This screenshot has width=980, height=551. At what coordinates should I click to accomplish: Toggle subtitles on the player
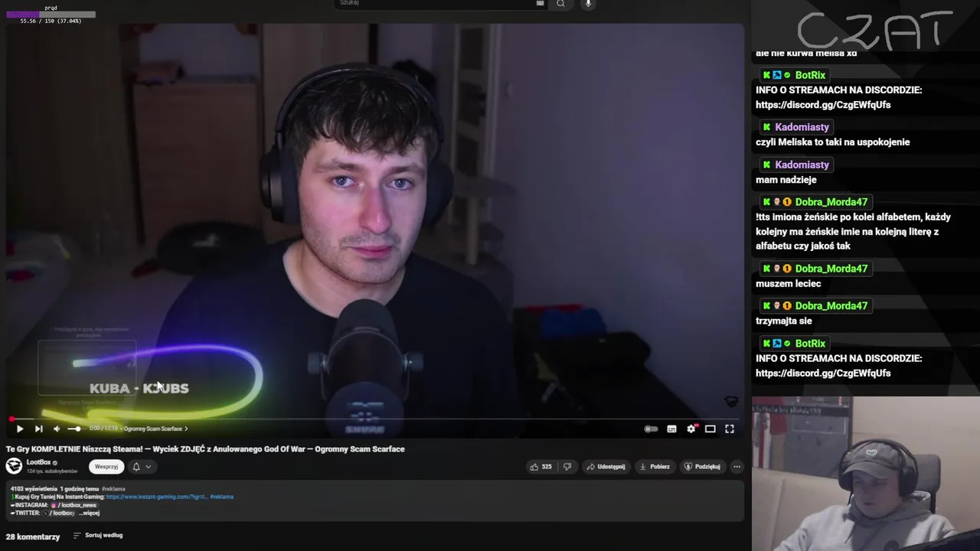click(671, 429)
